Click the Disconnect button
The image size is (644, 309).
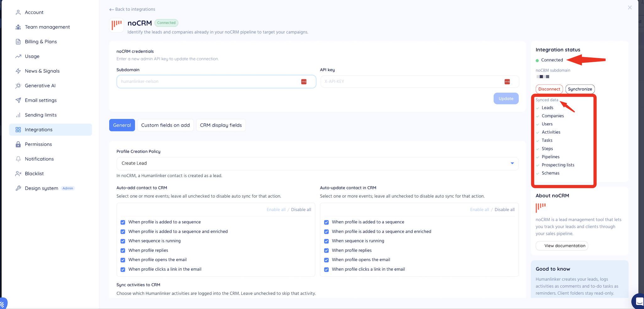[x=549, y=89]
